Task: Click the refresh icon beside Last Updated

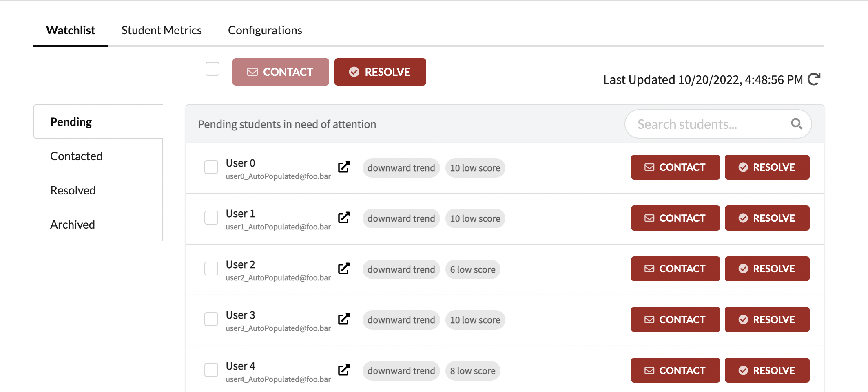Action: (814, 79)
